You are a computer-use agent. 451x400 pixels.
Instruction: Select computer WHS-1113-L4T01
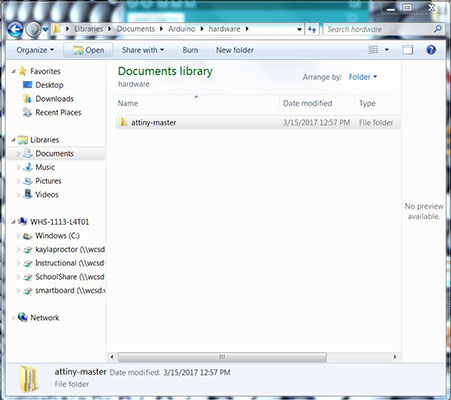point(59,222)
